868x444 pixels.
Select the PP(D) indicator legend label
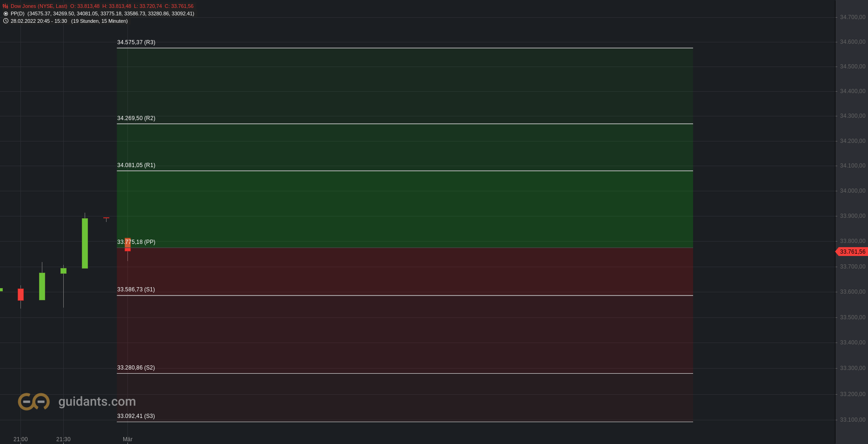pyautogui.click(x=18, y=13)
